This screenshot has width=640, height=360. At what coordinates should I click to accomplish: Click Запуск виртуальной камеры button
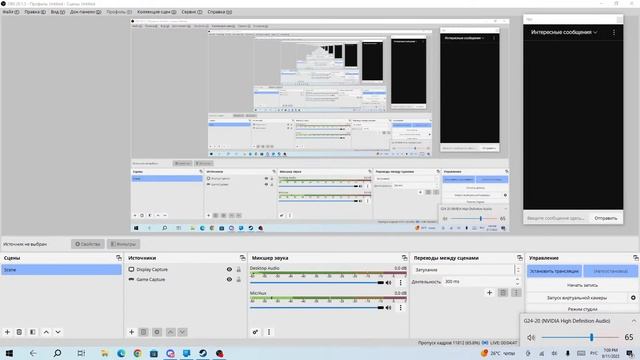577,298
